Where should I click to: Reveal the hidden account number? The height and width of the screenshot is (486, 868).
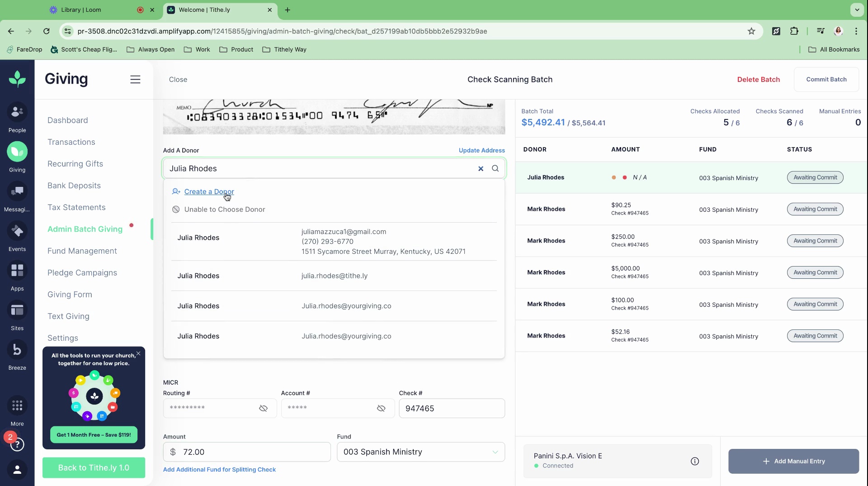tap(381, 409)
